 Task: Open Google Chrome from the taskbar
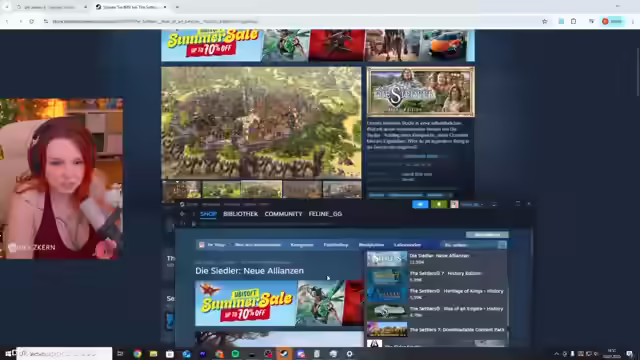(x=138, y=354)
